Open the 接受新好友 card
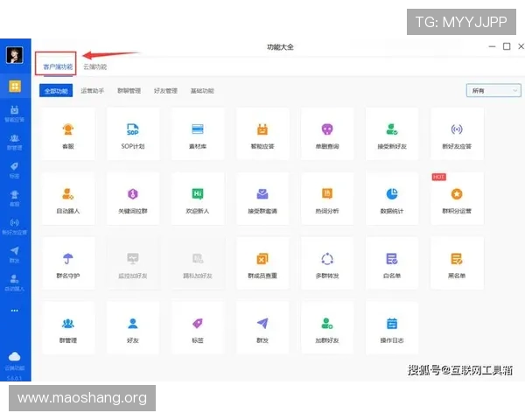Viewport: 525px width, 420px height. click(x=392, y=134)
